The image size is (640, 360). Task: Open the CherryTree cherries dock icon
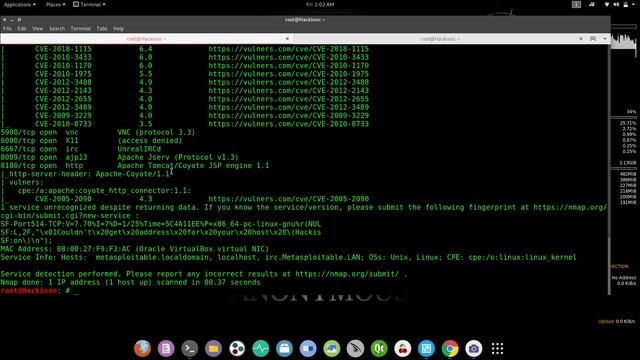(402, 349)
